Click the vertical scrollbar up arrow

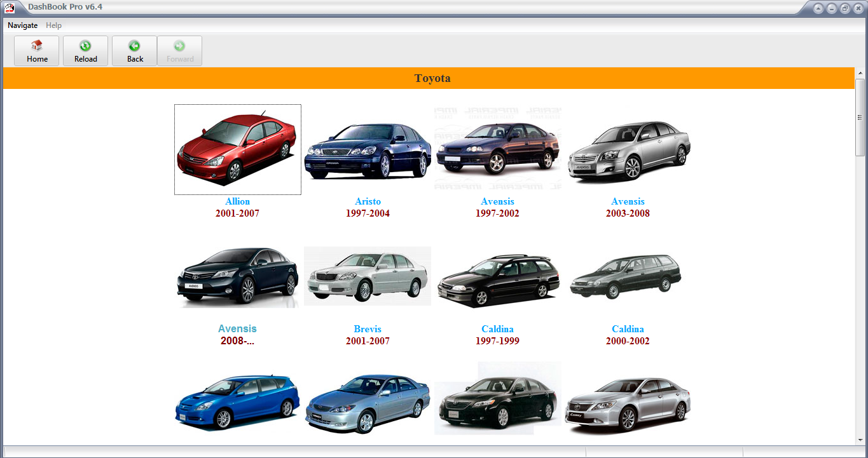[x=860, y=73]
